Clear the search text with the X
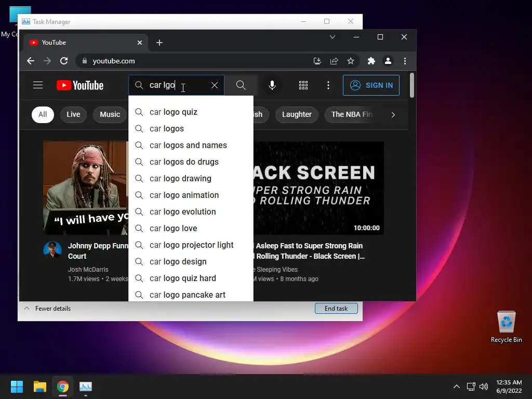 [215, 85]
